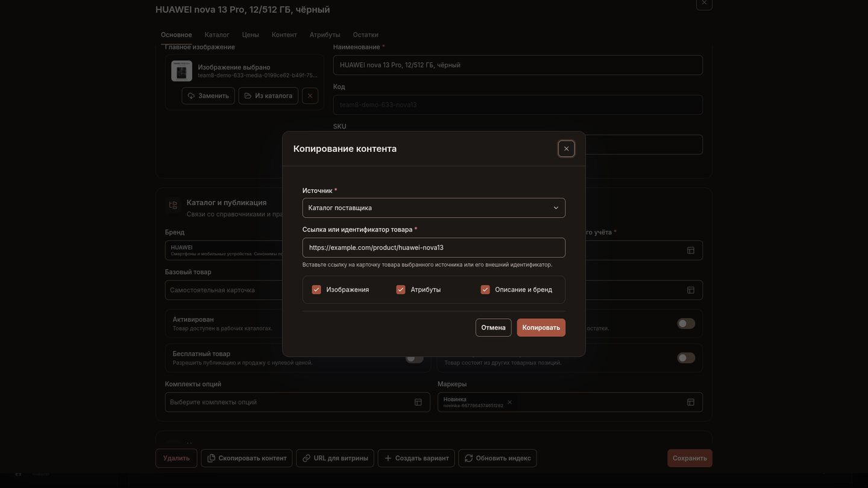Remove the Новинка marker tag
Image resolution: width=868 pixels, height=488 pixels.
click(509, 402)
